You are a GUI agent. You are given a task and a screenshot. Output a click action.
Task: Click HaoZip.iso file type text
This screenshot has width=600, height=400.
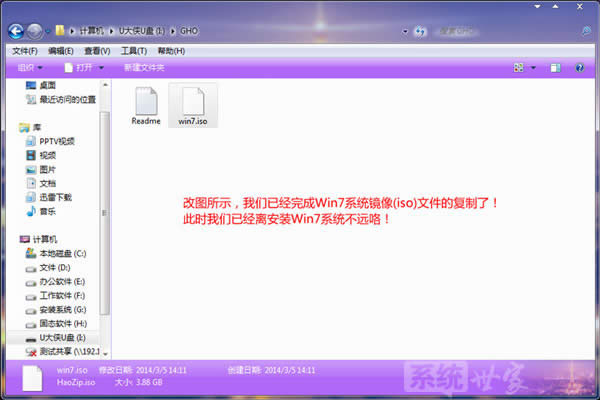[76, 382]
